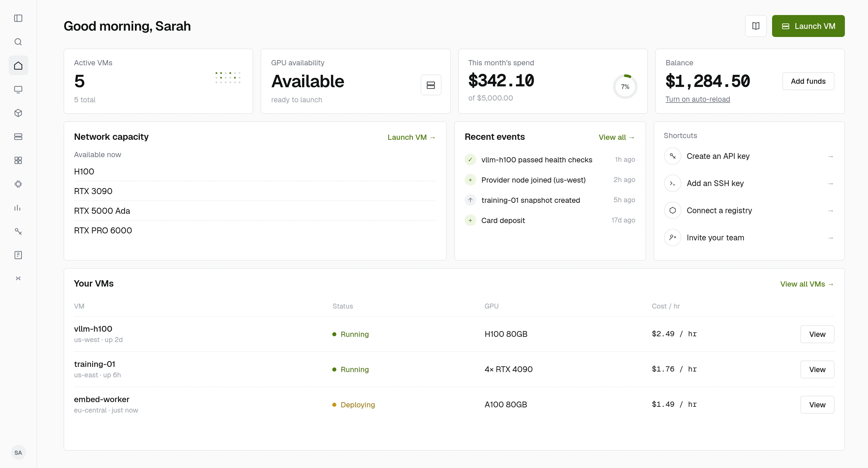Click Provider node joined (us-west) event
868x468 pixels.
[550, 180]
